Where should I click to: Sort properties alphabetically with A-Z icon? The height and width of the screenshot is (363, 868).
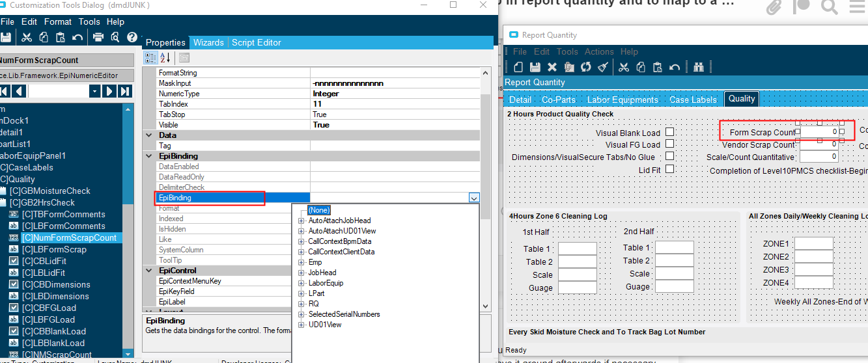click(x=165, y=58)
